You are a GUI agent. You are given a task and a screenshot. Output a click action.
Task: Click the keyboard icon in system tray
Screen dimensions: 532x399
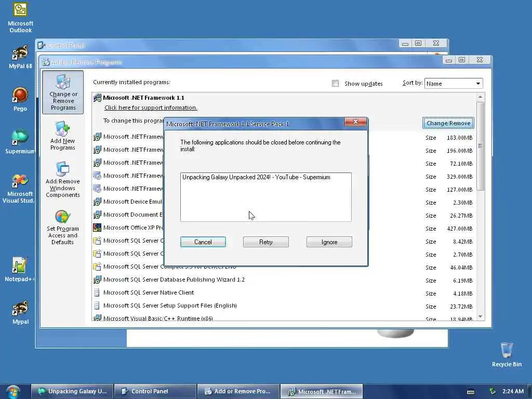click(x=471, y=392)
